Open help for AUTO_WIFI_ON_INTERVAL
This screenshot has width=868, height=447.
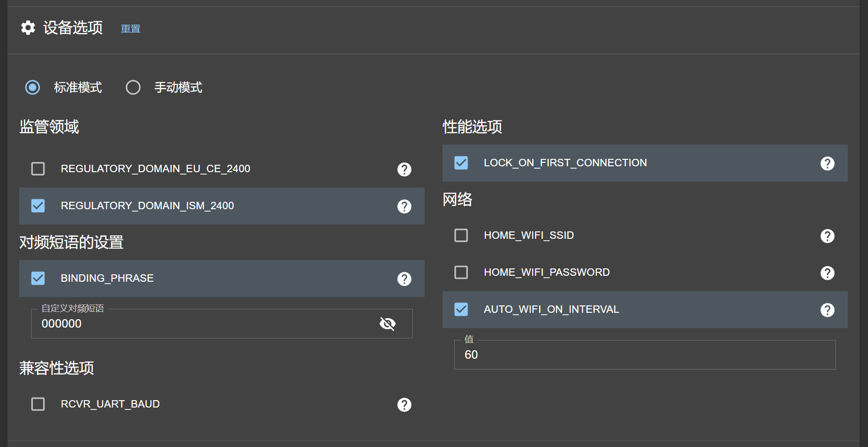pyautogui.click(x=828, y=310)
